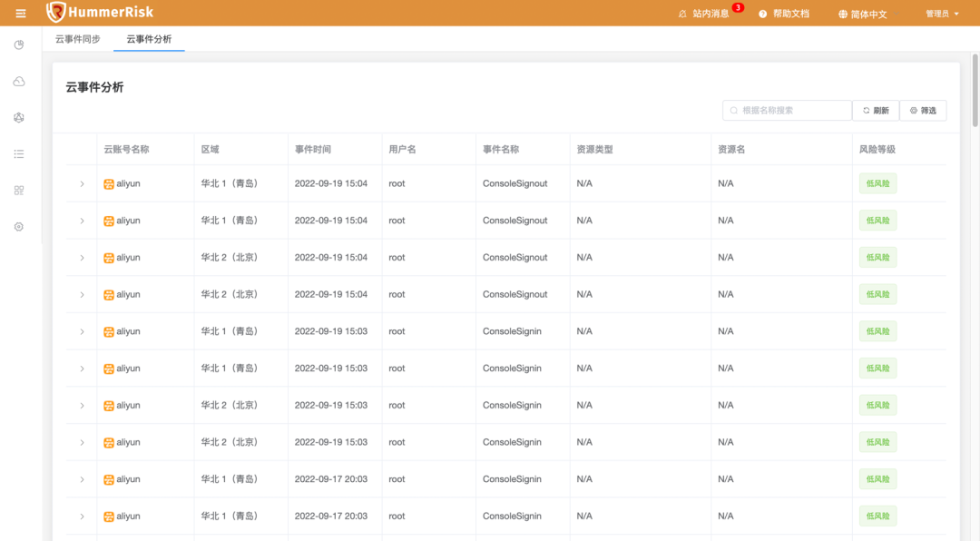Click aliyun icon in last visible row
Screen dimensions: 980x541
tap(109, 516)
